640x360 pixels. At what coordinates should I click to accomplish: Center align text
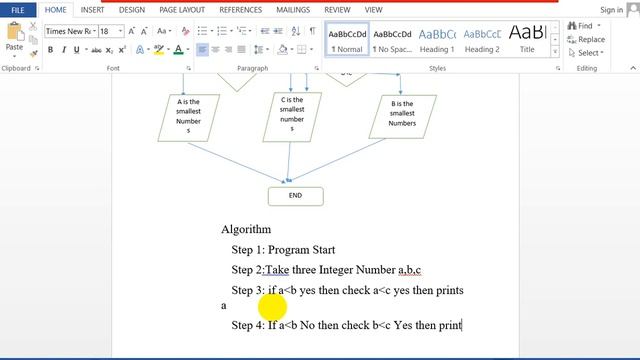tap(216, 50)
